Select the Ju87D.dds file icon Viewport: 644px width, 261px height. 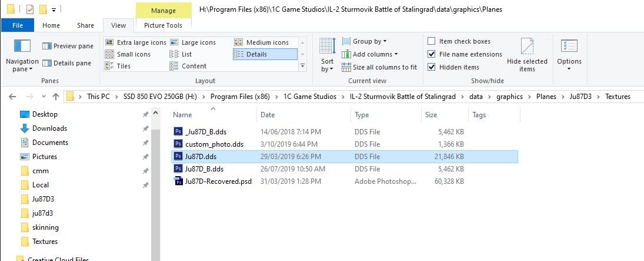(178, 157)
